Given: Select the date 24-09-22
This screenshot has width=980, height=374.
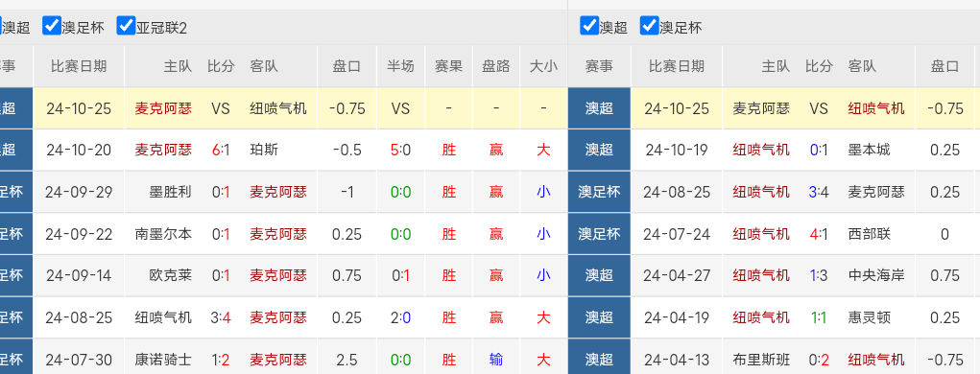Looking at the screenshot, I should [79, 234].
